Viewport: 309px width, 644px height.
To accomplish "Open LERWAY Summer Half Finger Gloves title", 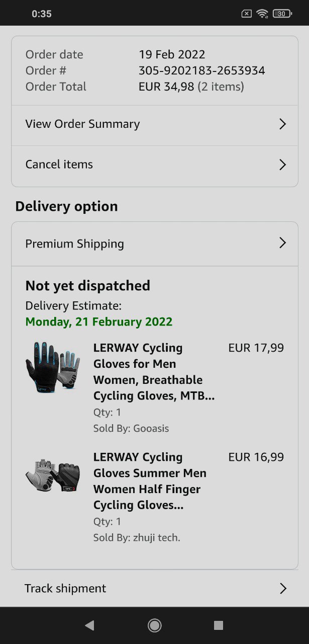I will coord(150,481).
